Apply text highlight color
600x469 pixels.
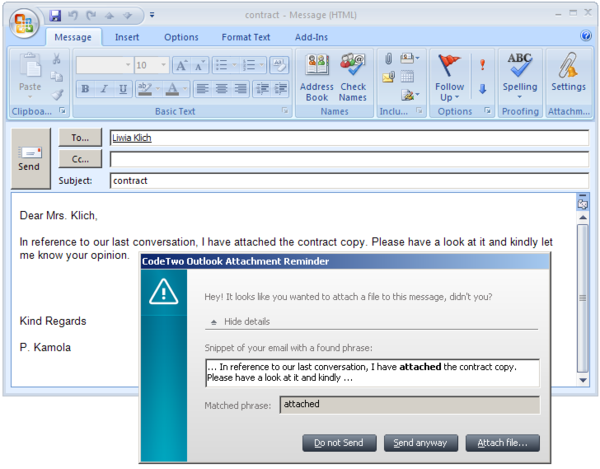click(145, 89)
